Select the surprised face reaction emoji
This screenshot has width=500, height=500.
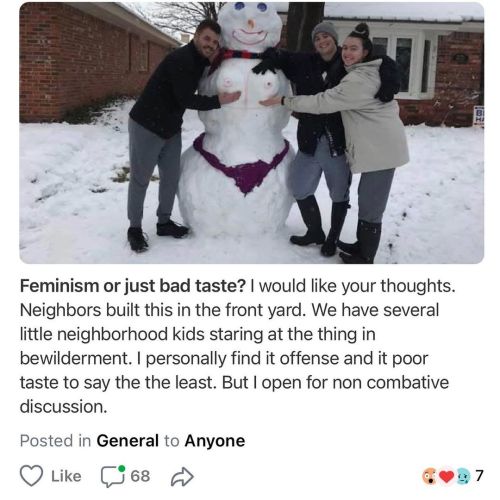430,476
